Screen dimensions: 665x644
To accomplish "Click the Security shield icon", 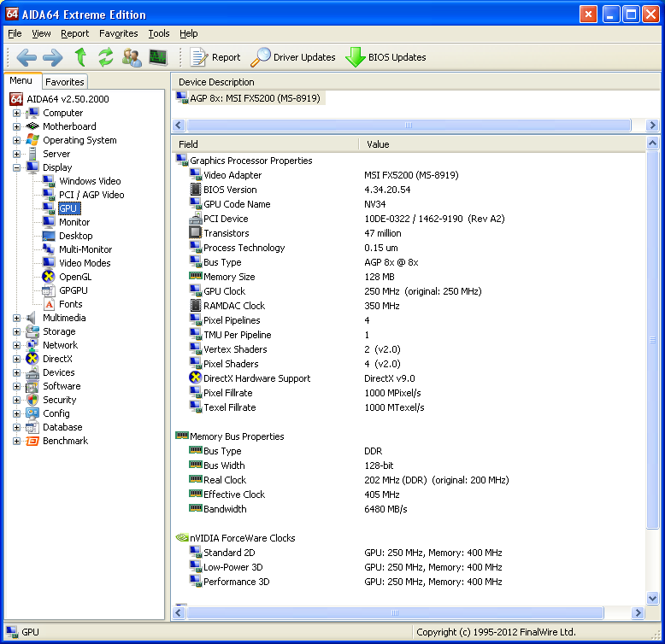I will tap(32, 400).
